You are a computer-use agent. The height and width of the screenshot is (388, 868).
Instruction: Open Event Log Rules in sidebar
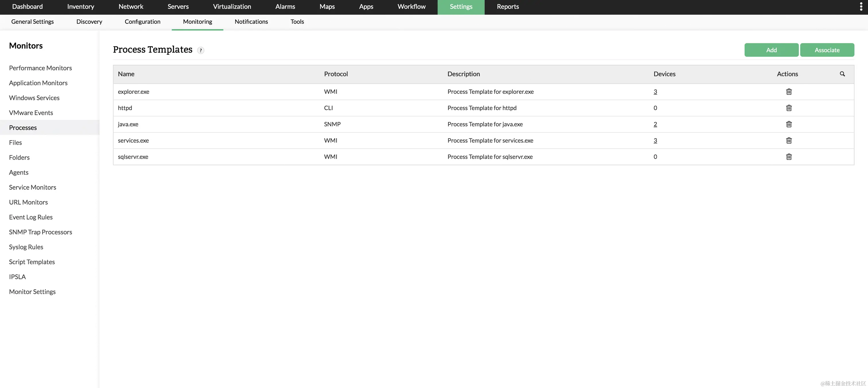(x=31, y=217)
